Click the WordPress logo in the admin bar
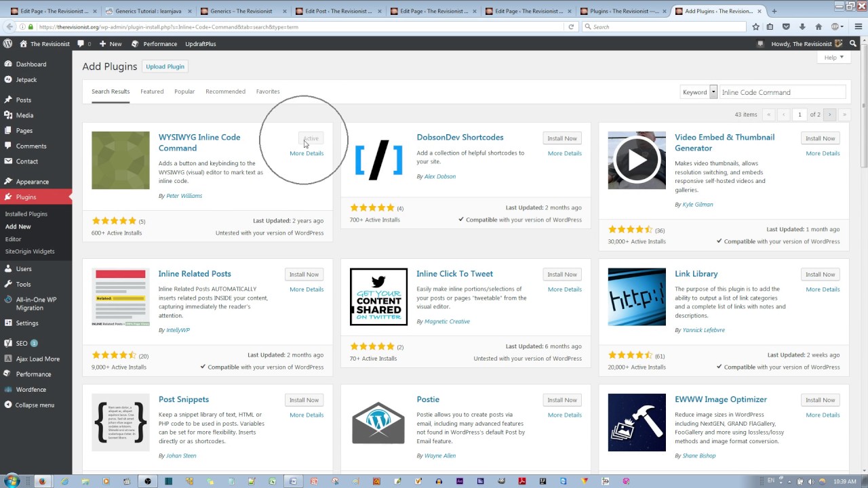The width and height of the screenshot is (868, 488). pos(7,43)
